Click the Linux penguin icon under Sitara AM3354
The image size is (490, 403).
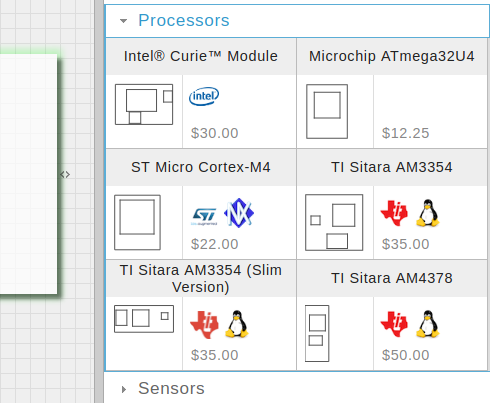428,213
